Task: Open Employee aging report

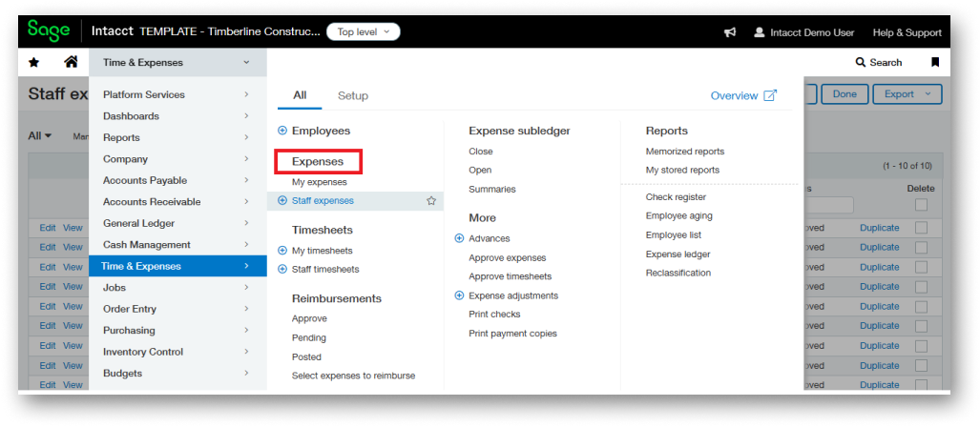Action: coord(678,215)
